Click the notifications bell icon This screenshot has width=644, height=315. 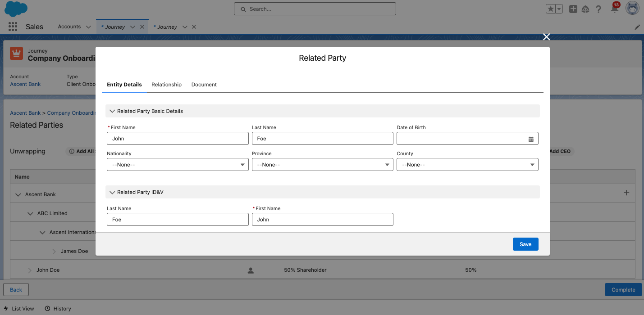point(614,9)
